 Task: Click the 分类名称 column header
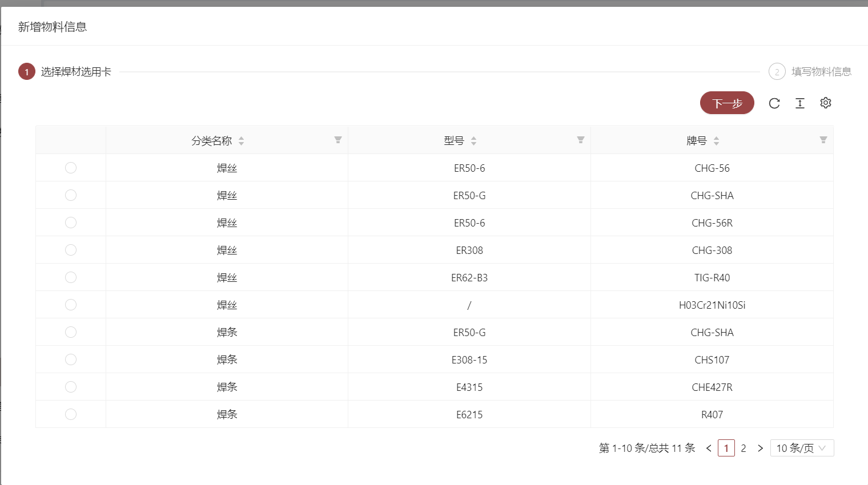227,140
